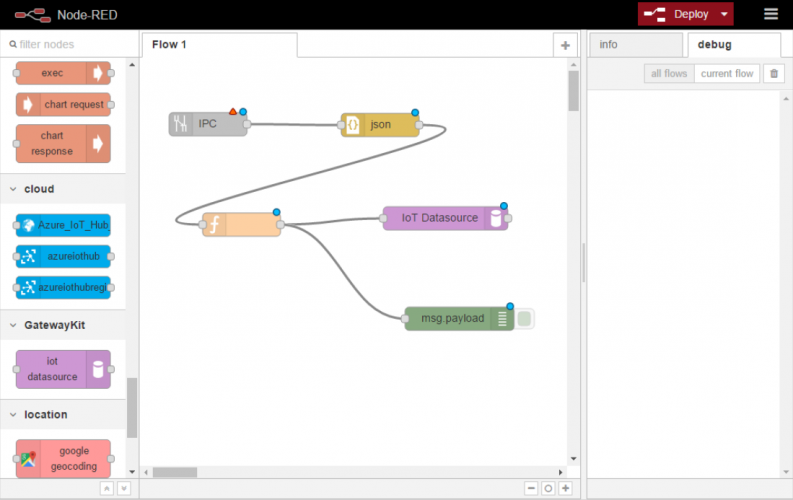This screenshot has height=500, width=793.
Task: Switch to the info tab
Action: click(608, 45)
